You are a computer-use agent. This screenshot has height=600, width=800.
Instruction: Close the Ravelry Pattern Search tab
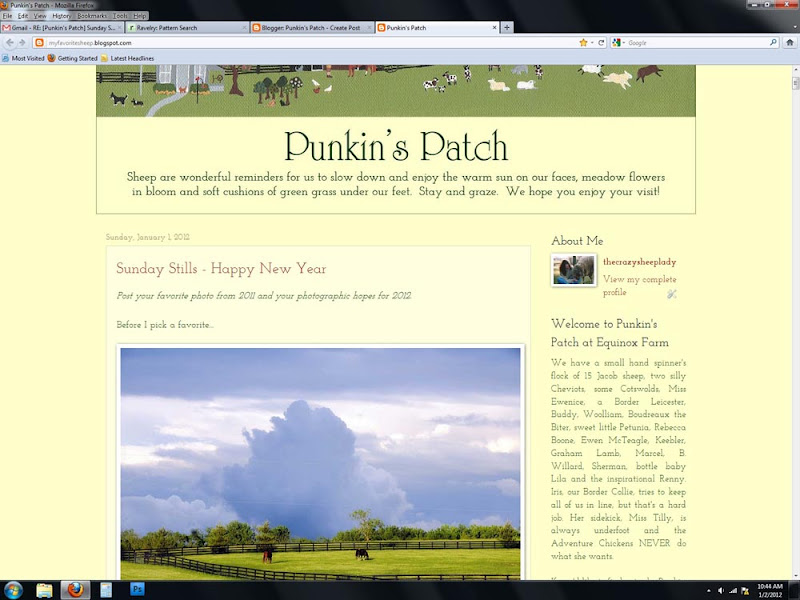[x=244, y=28]
